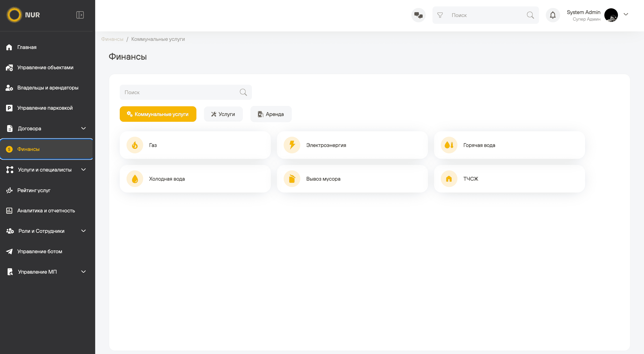Open Аналитика и отчетность page

tap(46, 210)
